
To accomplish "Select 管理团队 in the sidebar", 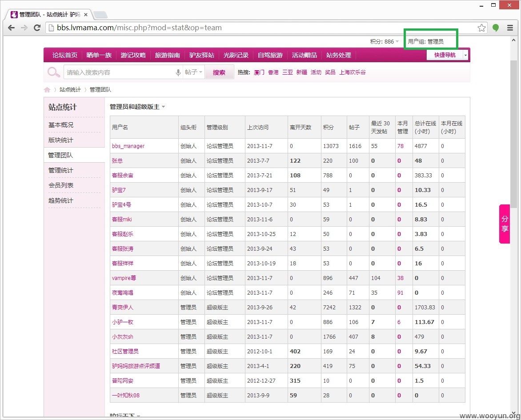I will pos(60,155).
